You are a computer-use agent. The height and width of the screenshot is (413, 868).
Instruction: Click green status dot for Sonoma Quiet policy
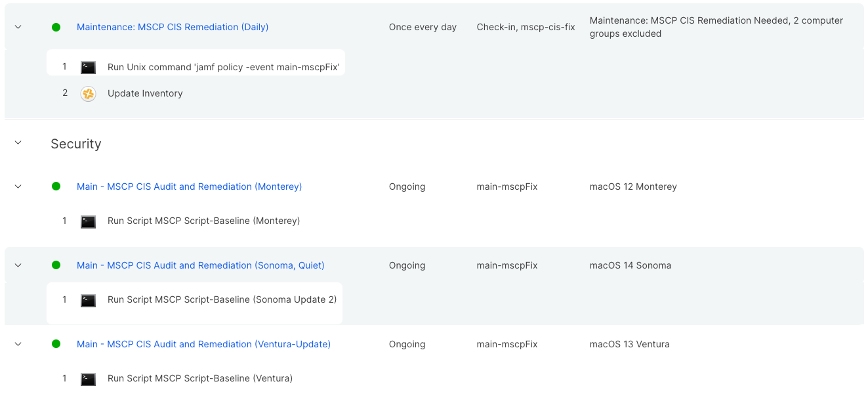click(x=56, y=265)
